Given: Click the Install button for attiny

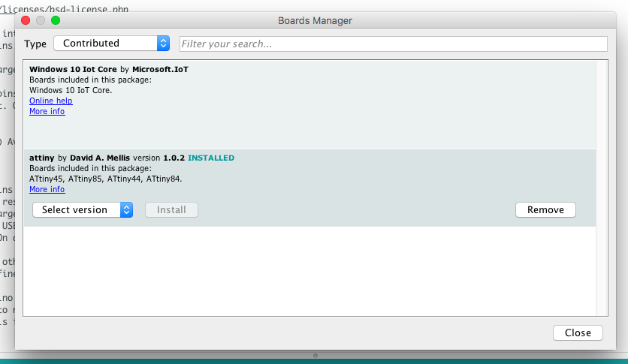Looking at the screenshot, I should [x=171, y=210].
